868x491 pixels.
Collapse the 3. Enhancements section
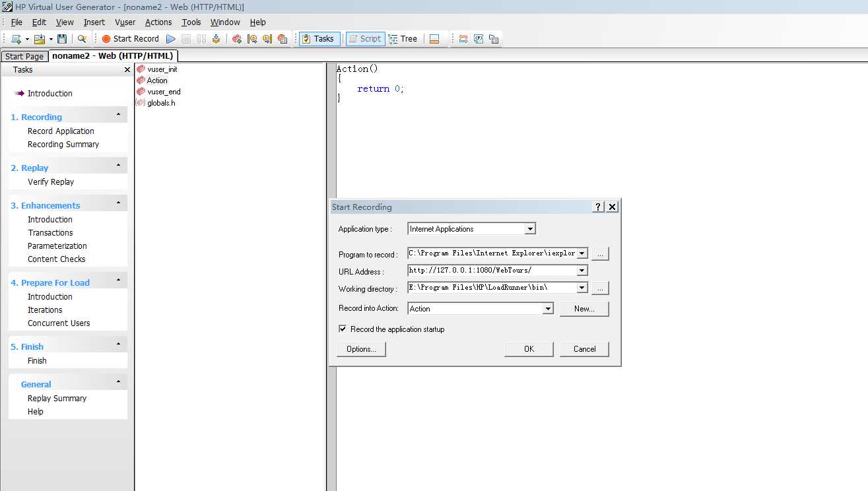tap(119, 203)
